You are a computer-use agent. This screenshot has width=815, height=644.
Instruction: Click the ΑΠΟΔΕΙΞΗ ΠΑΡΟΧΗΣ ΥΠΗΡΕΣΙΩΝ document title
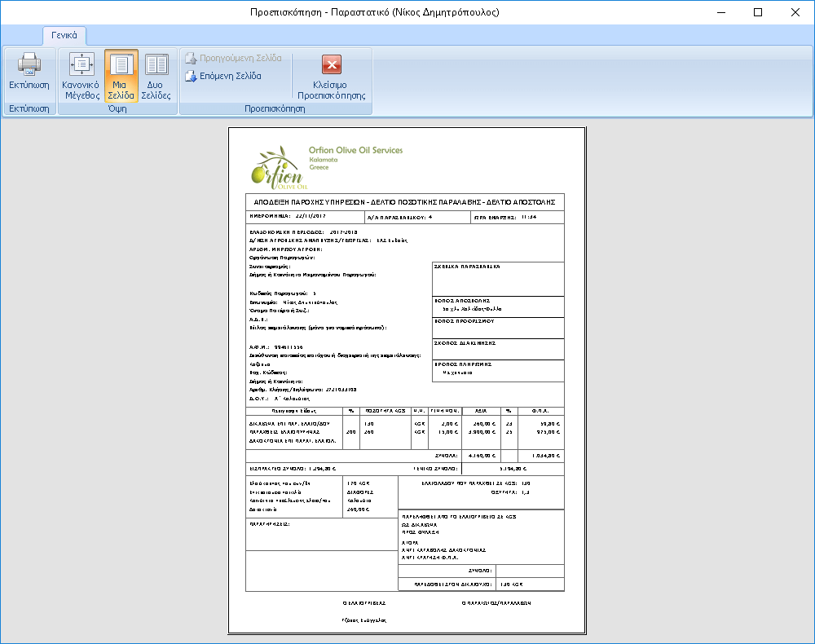(404, 202)
